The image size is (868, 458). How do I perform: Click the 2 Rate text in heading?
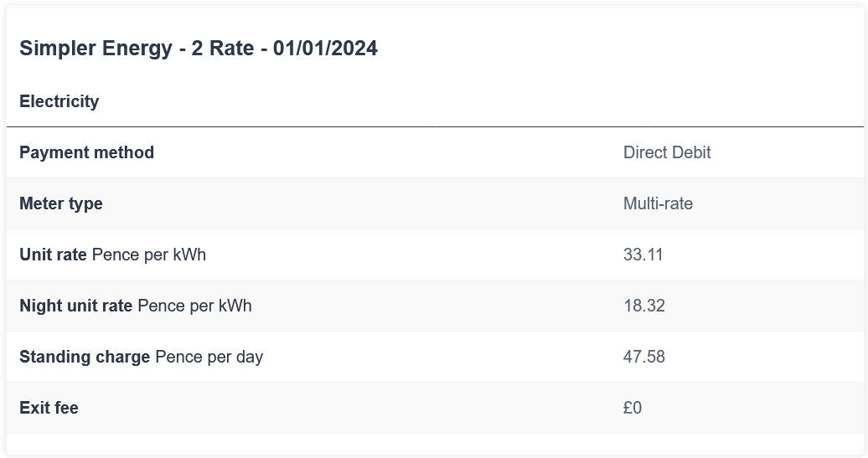(x=223, y=48)
